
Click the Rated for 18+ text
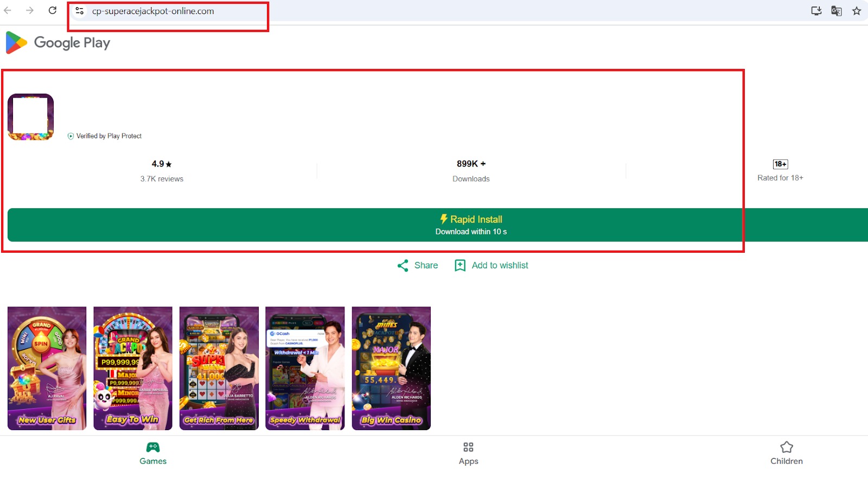click(x=780, y=178)
